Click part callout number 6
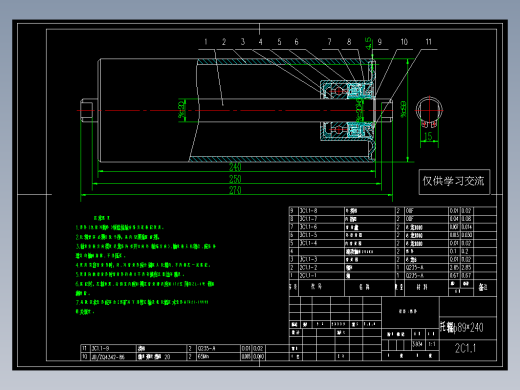The height and width of the screenshot is (390, 520). point(296,42)
